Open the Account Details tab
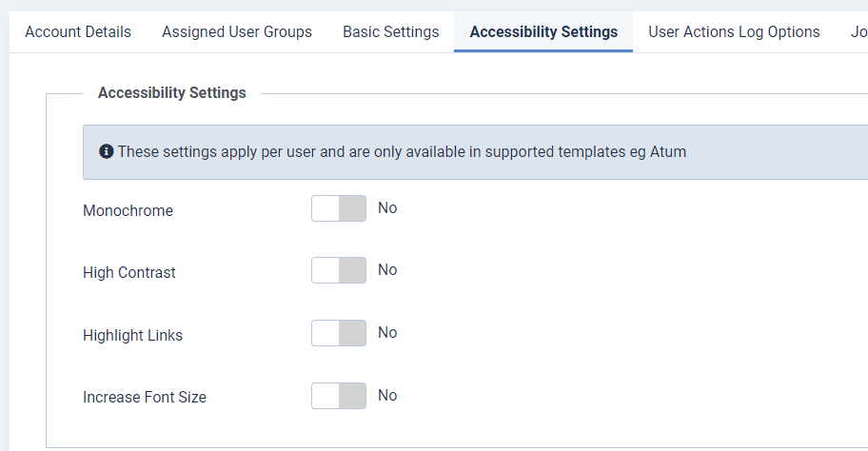The height and width of the screenshot is (451, 868). click(x=78, y=32)
